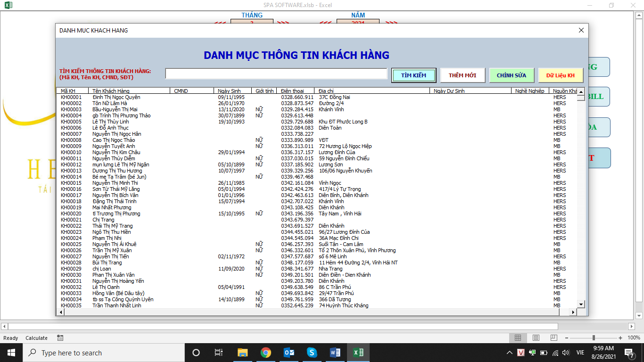Click the Excel zoom slider handle
The height and width of the screenshot is (362, 644).
(x=594, y=338)
